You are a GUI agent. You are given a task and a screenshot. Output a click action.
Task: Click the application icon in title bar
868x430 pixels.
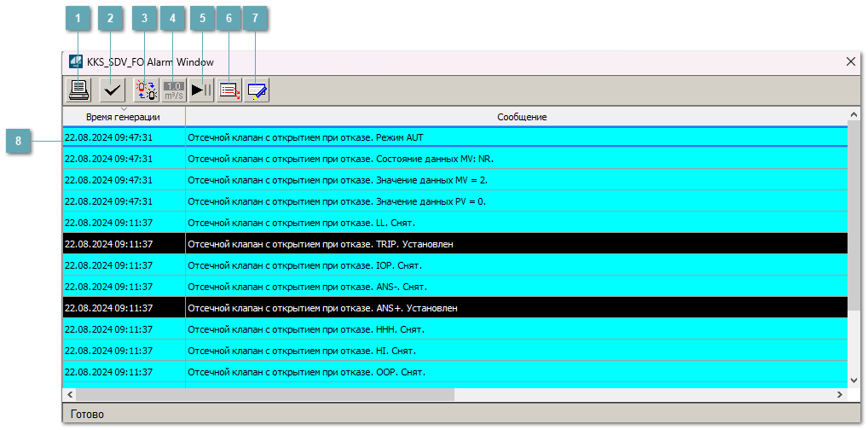[76, 62]
